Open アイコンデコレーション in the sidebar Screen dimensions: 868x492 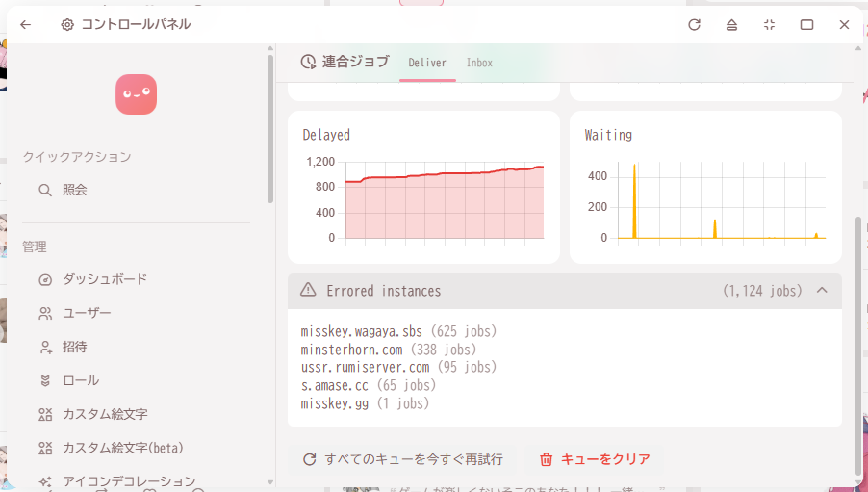coord(128,480)
